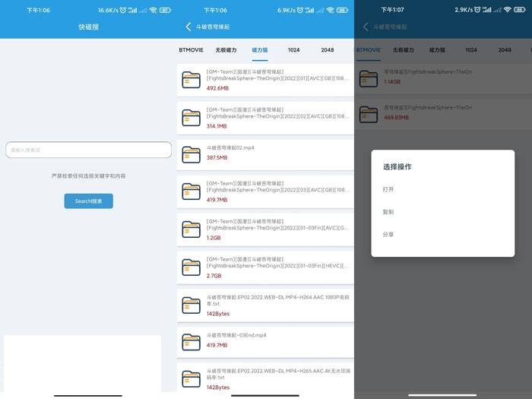This screenshot has height=399, width=532.
Task: Click the 492.6MB size label
Action: tap(217, 88)
